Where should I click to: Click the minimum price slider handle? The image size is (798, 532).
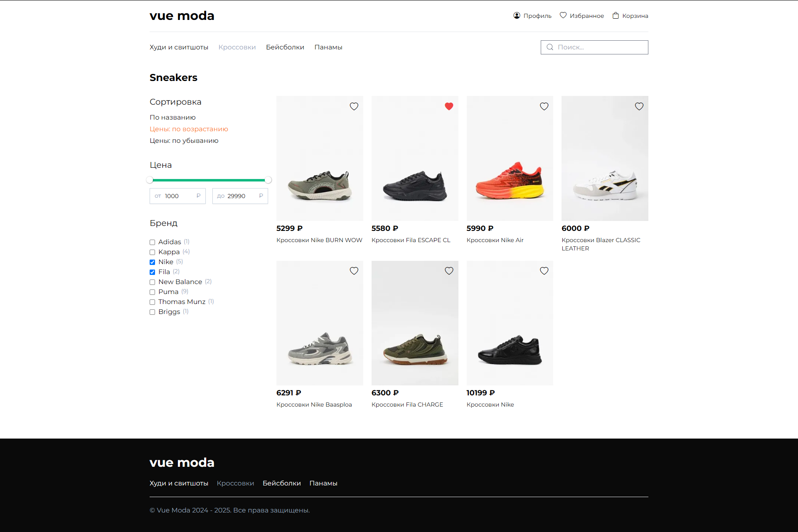pyautogui.click(x=150, y=180)
